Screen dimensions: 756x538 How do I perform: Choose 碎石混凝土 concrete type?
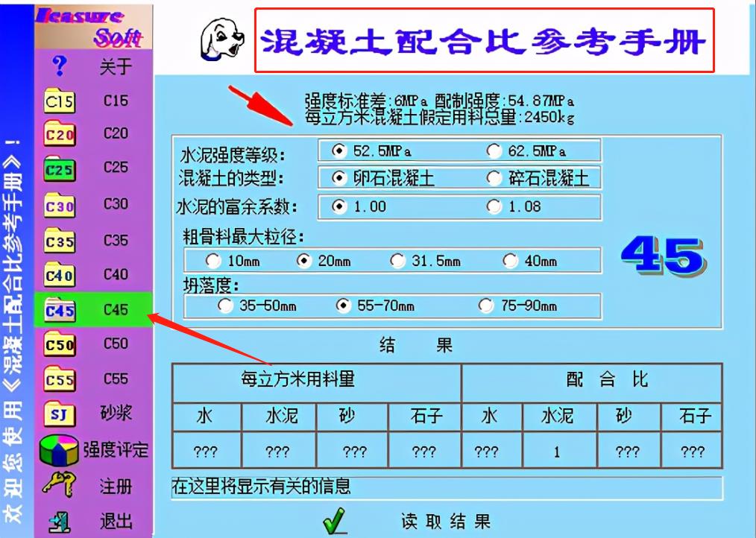(x=494, y=179)
